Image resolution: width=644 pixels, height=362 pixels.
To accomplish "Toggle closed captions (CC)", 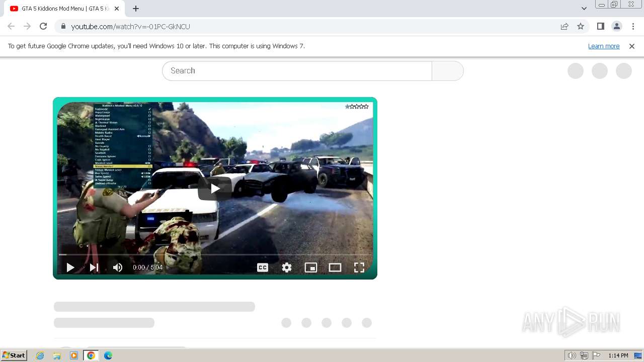I will pyautogui.click(x=263, y=267).
